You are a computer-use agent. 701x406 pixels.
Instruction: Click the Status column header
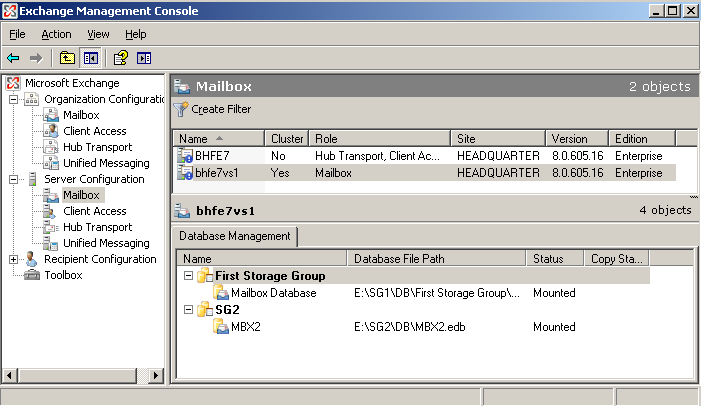[555, 258]
